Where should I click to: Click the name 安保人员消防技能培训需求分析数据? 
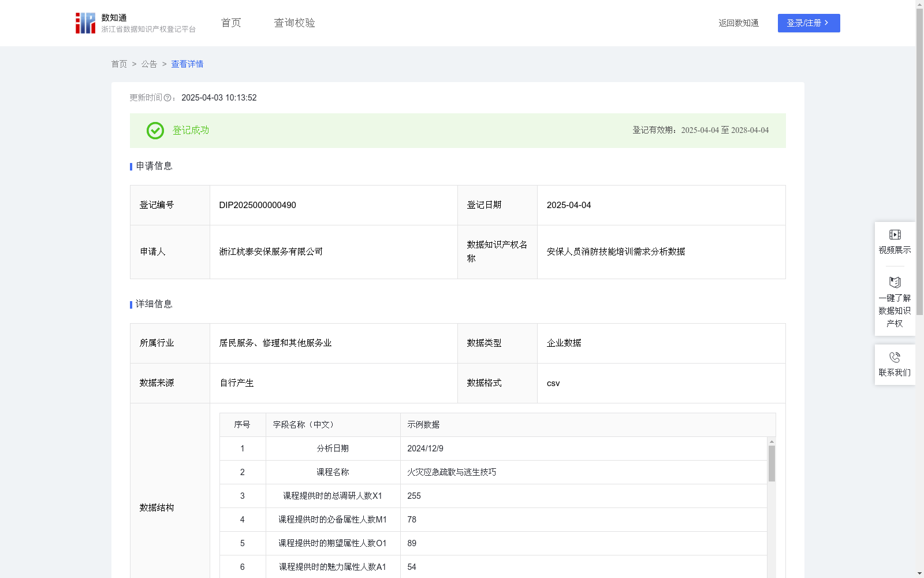[616, 251]
